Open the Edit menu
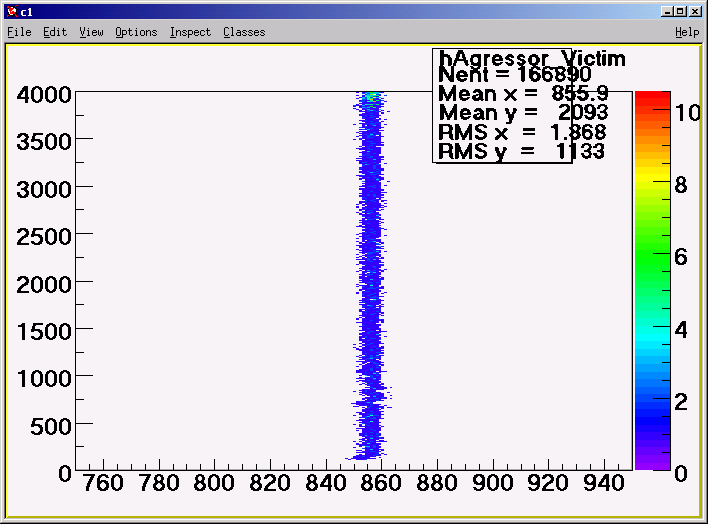 (55, 32)
